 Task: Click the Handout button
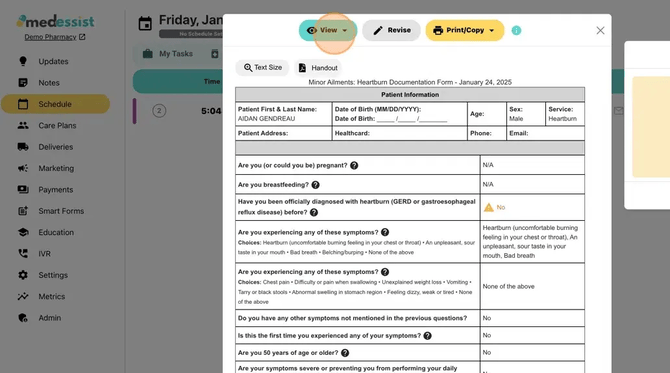click(x=318, y=68)
